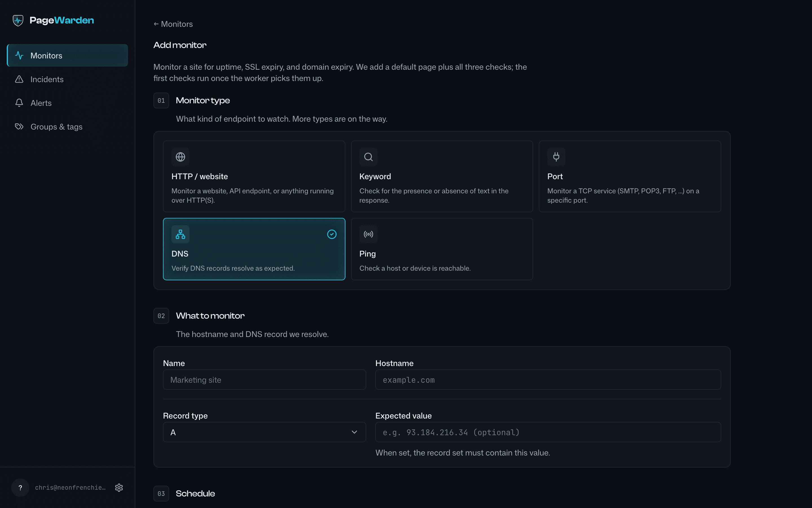Click the globe icon on HTTP card
Image resolution: width=812 pixels, height=508 pixels.
tap(180, 157)
